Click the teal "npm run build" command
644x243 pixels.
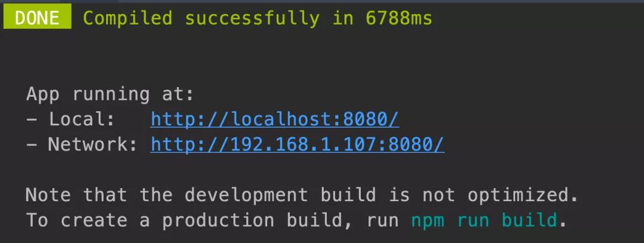(484, 221)
